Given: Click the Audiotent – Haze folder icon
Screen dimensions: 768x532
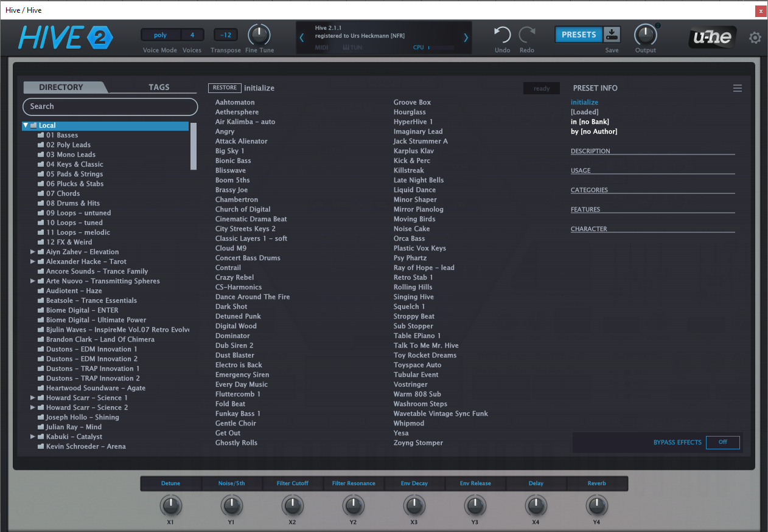Looking at the screenshot, I should tap(41, 291).
